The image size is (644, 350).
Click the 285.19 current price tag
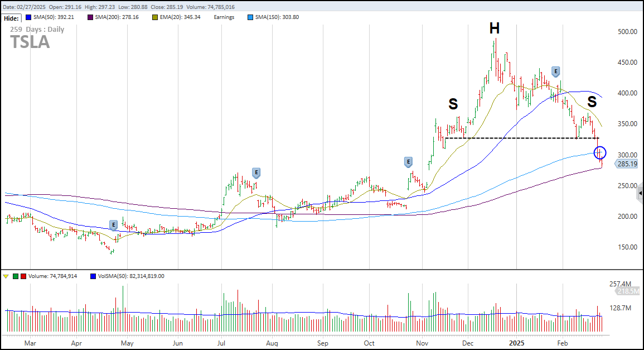point(627,164)
